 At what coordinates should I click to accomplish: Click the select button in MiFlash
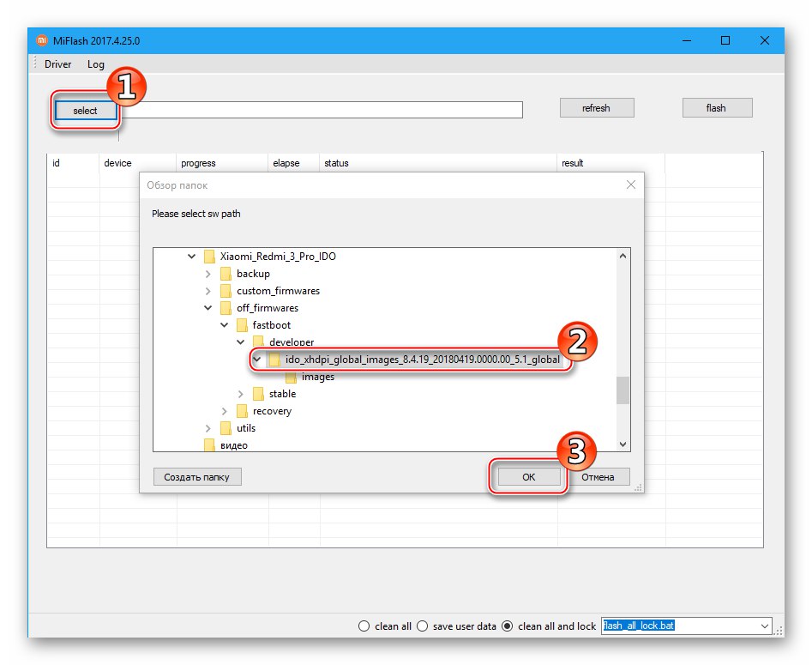point(86,111)
